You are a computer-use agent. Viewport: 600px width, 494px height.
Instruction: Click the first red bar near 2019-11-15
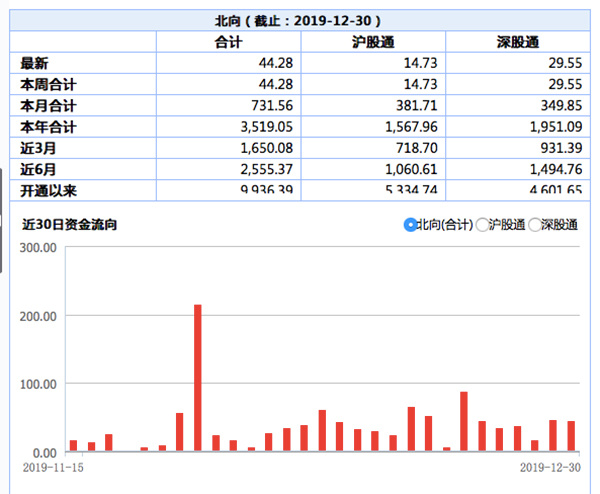[73, 445]
